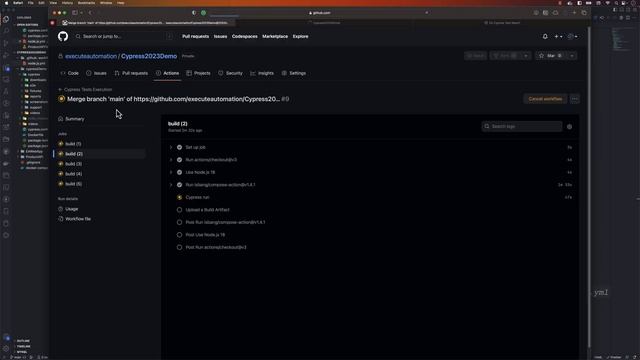Open the three-dot menu beside Cancel workflow
Viewport: 640px width, 360px height.
pos(575,99)
